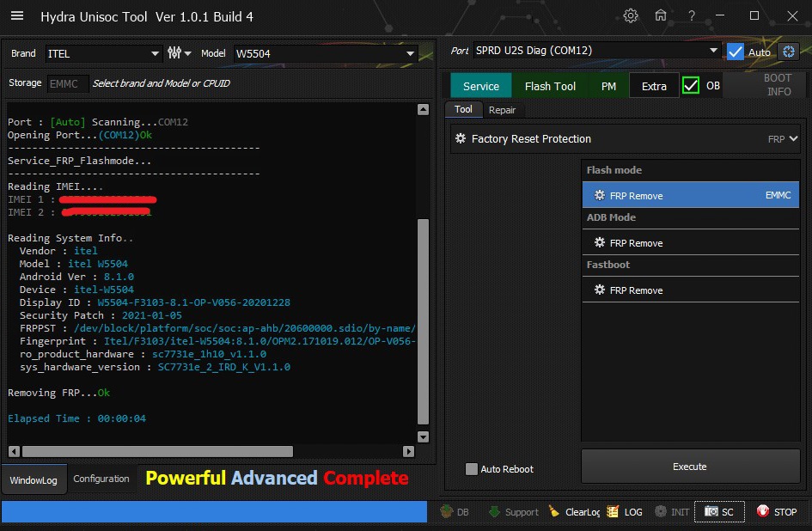The width and height of the screenshot is (812, 531).
Task: Click the 'ro_product_hardware' log line
Action: [143, 354]
